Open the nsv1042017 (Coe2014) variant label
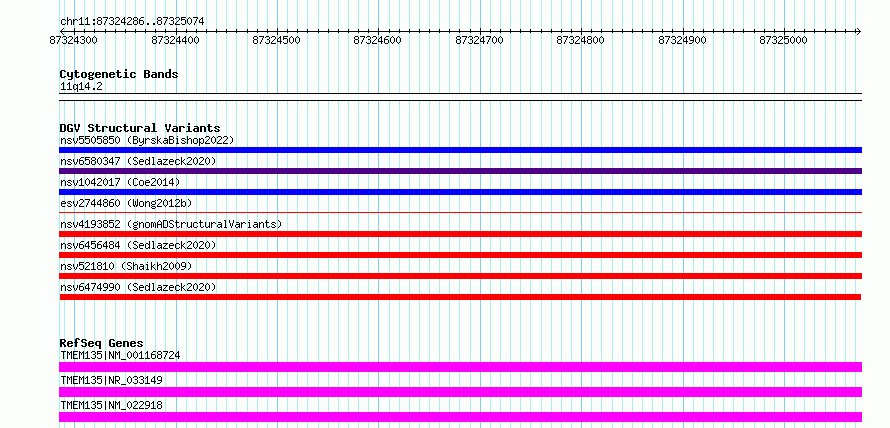Viewport: 890px width, 428px height. (x=120, y=182)
